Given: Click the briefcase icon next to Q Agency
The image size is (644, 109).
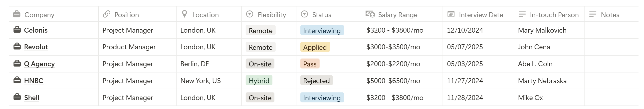Looking at the screenshot, I should point(17,63).
